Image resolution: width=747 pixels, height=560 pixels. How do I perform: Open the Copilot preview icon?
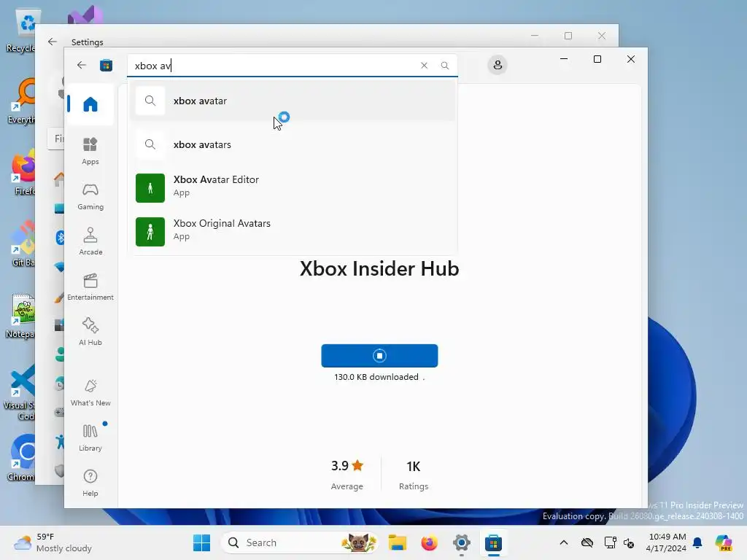coord(724,542)
